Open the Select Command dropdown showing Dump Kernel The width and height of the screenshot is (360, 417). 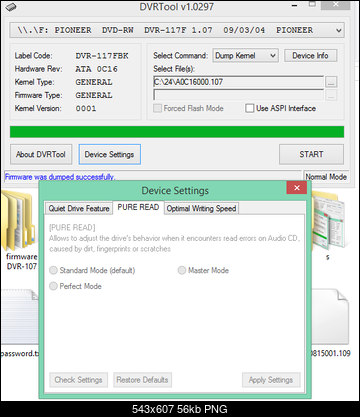245,56
